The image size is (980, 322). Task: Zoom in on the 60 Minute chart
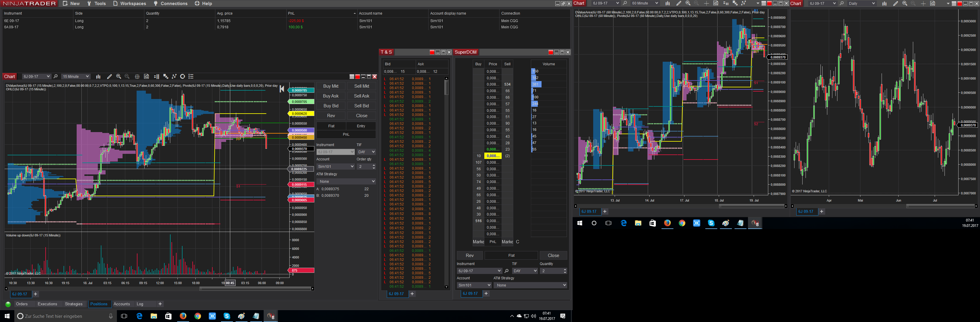(x=688, y=3)
